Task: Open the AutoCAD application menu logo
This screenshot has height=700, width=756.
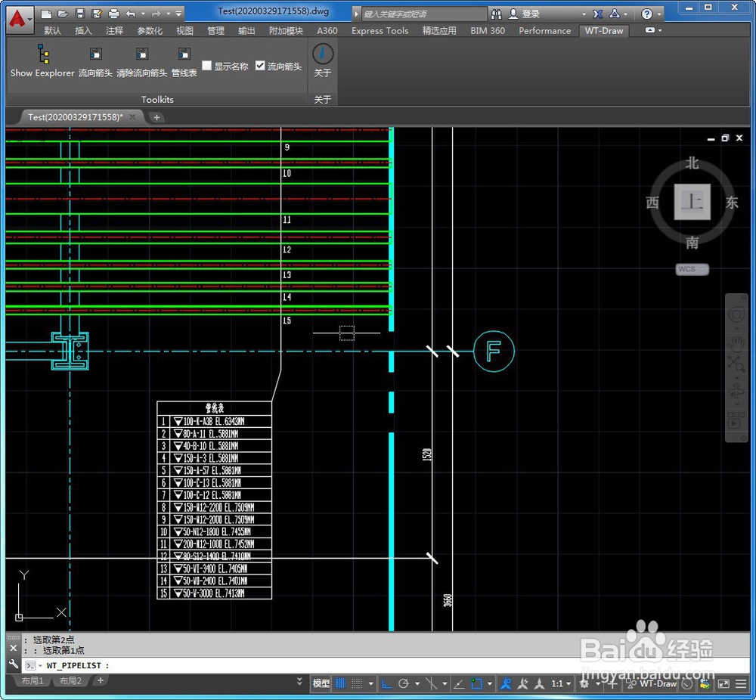Action: click(x=20, y=20)
